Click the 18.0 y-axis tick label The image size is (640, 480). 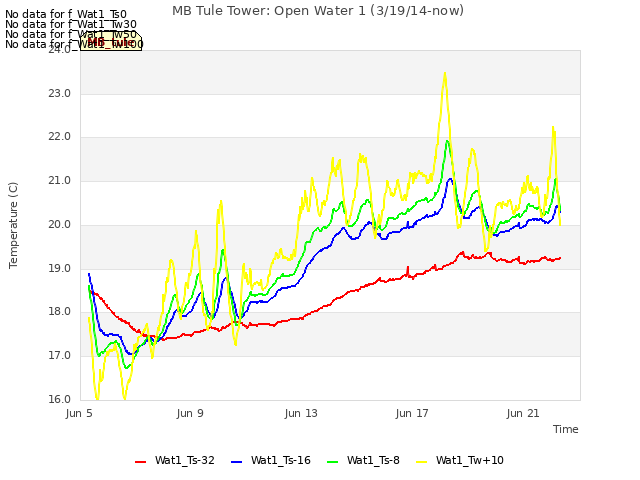coord(60,312)
